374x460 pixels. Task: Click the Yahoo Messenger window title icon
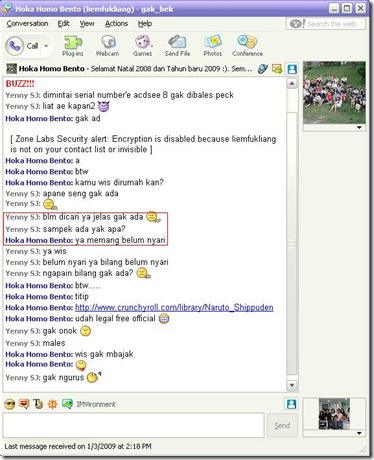click(7, 8)
